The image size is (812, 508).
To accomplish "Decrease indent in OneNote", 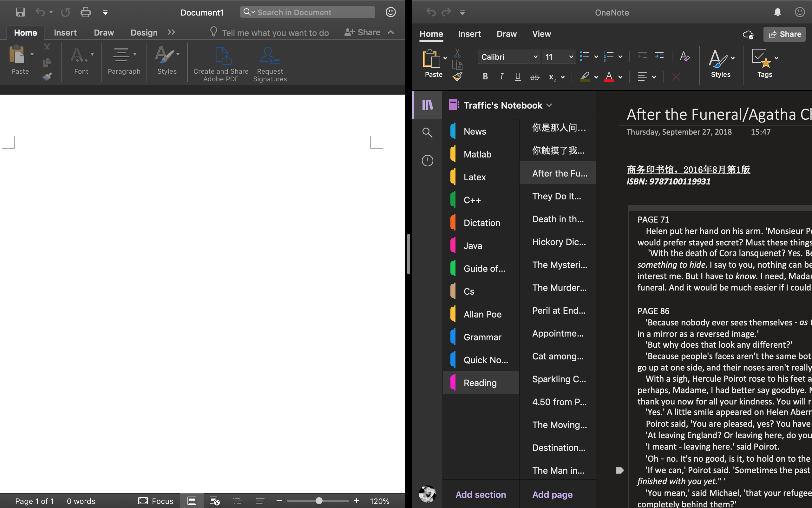I will pyautogui.click(x=642, y=57).
